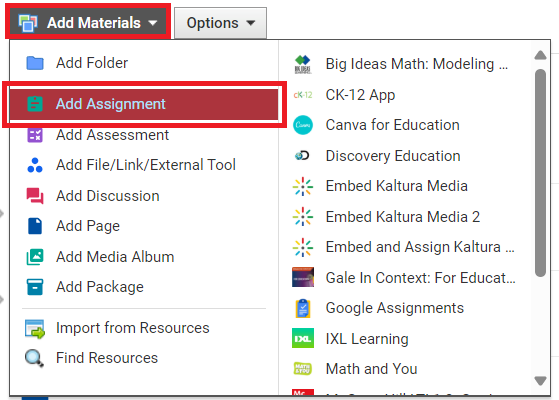The width and height of the screenshot is (559, 400).
Task: Click the apps list scrollbar thumb
Action: point(540,173)
